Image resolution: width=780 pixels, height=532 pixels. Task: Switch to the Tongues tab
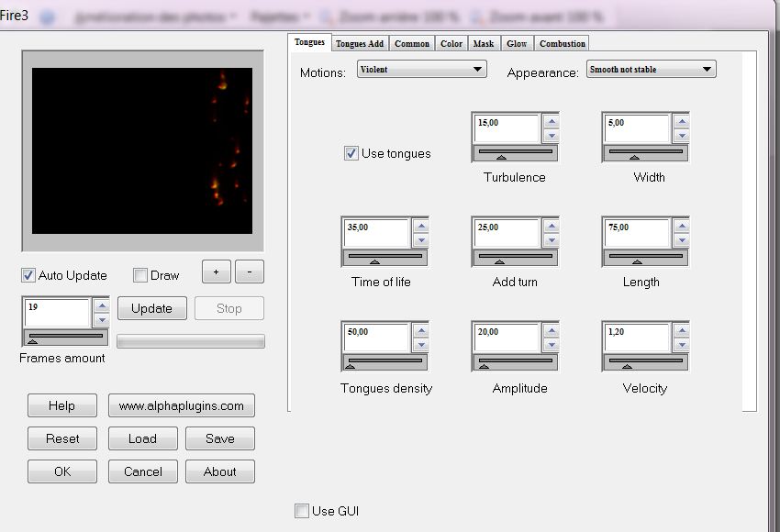[x=309, y=42]
